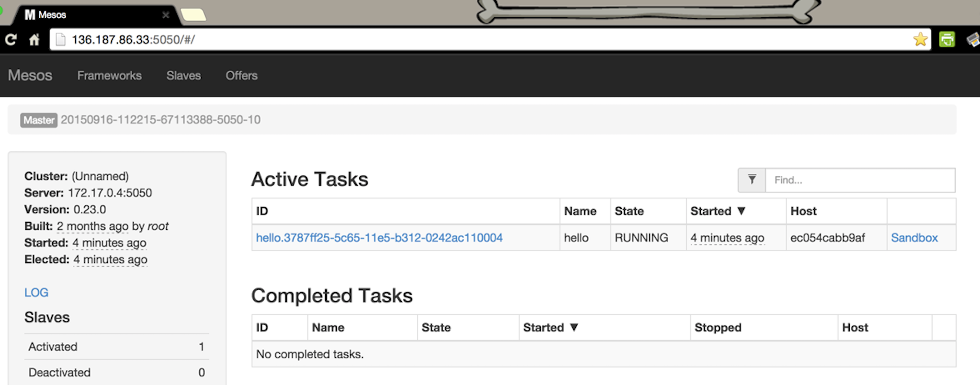Open the Slaves navigation item
The image size is (980, 385).
183,75
